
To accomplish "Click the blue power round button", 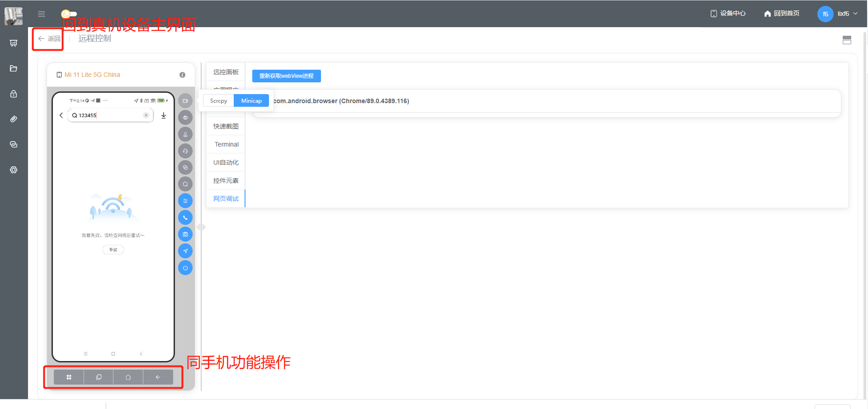I will tap(185, 268).
